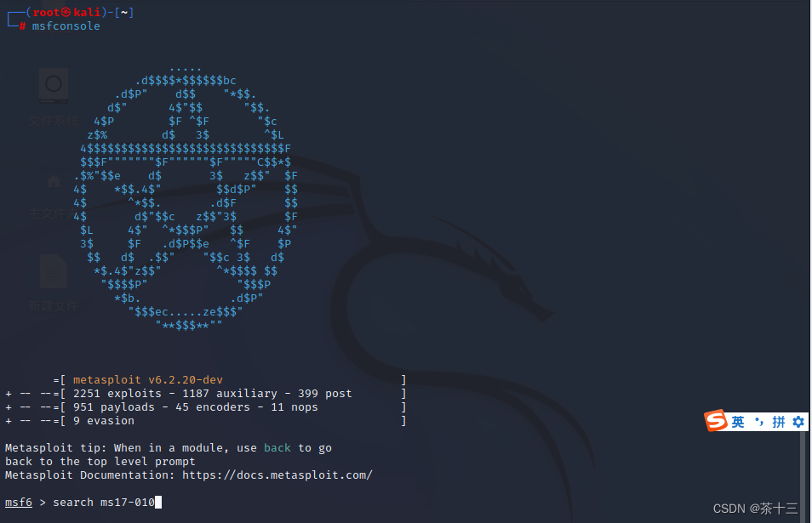This screenshot has height=523, width=812.
Task: Click the '2251 exploits' count text
Action: click(117, 394)
